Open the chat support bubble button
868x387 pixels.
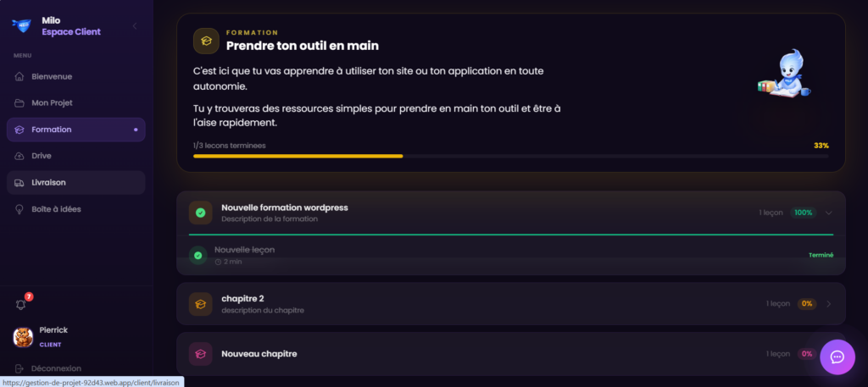click(837, 357)
